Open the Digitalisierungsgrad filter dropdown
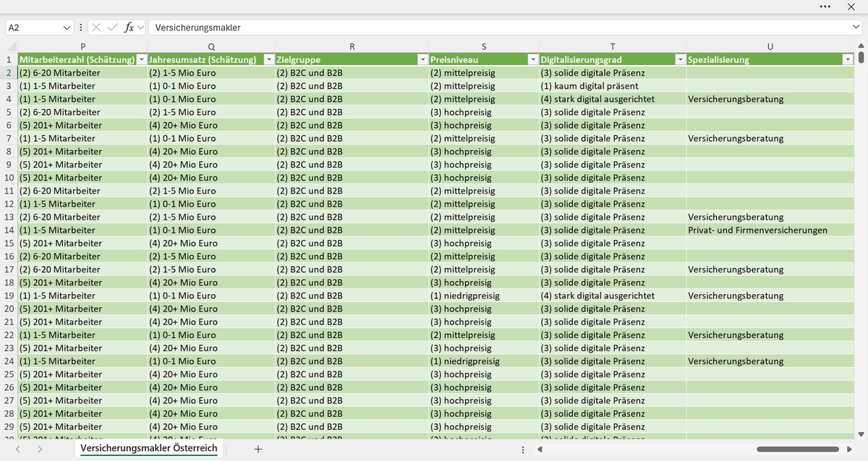Viewport: 868px width, 461px height. coord(680,60)
